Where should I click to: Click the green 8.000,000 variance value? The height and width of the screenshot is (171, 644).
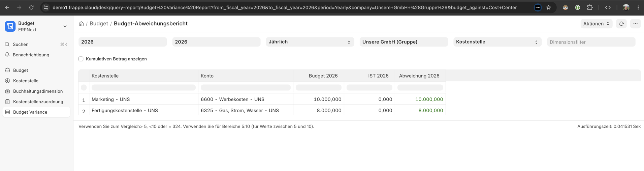point(431,110)
